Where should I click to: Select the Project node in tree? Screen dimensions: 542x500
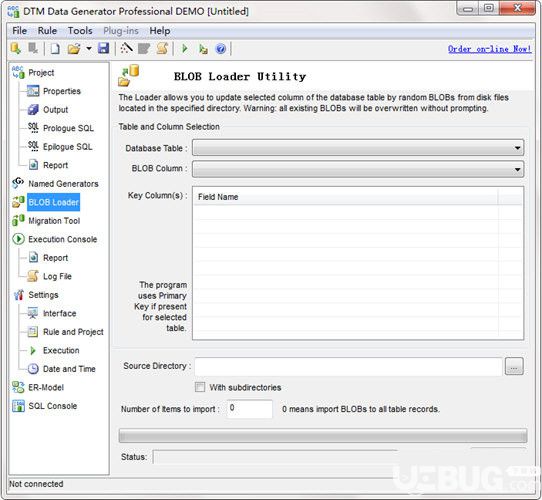click(41, 73)
